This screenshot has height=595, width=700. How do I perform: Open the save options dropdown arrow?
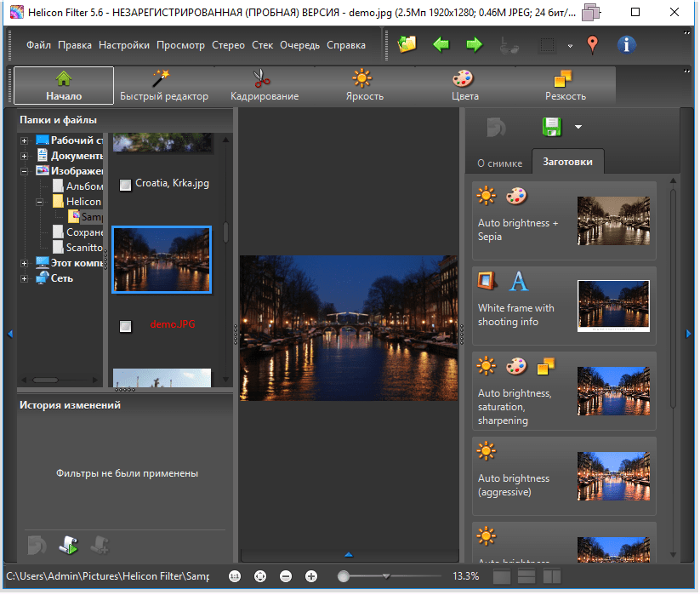tap(578, 127)
